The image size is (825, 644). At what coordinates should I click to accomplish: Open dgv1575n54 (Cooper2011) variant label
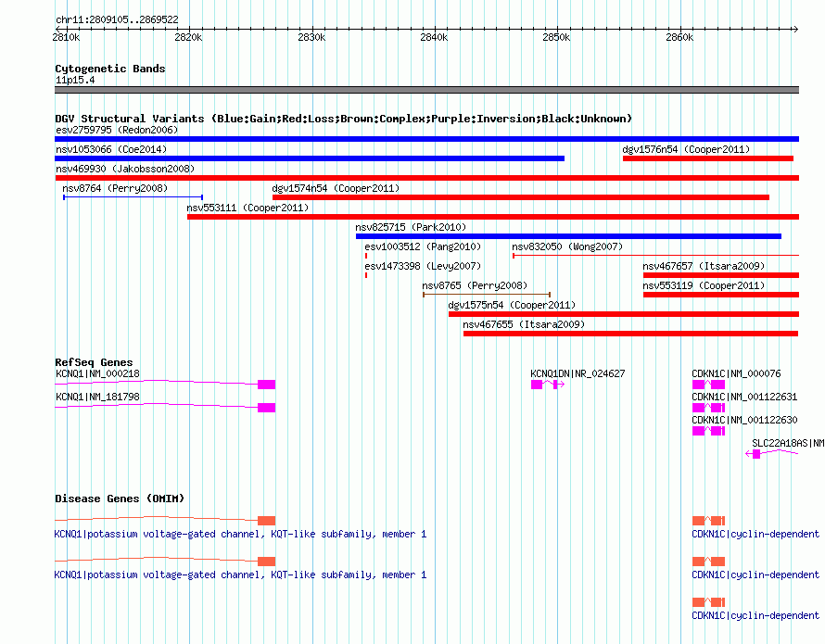click(x=512, y=305)
